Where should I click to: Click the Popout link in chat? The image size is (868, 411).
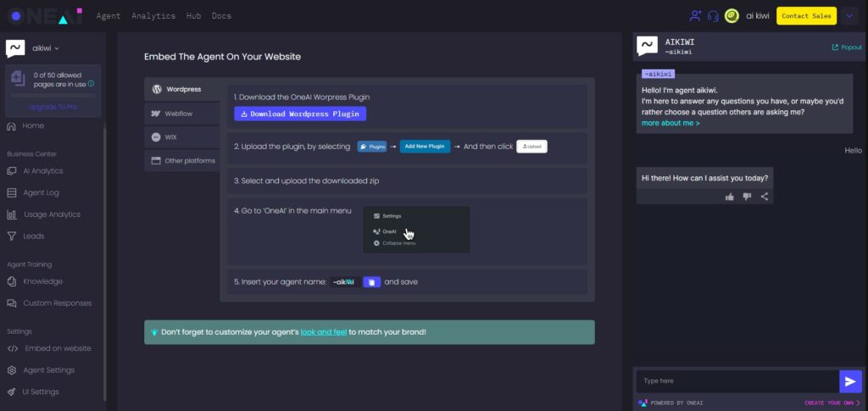click(847, 47)
